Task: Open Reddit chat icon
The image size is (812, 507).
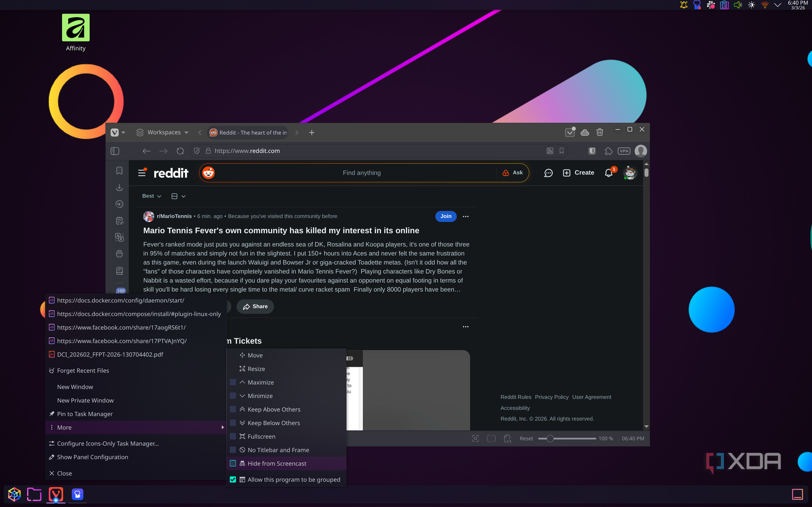Action: [x=548, y=173]
